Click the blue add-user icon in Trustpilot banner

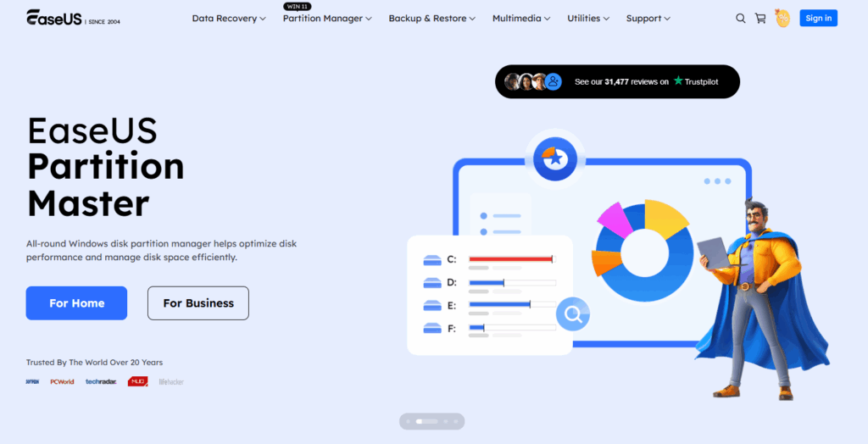(x=553, y=82)
